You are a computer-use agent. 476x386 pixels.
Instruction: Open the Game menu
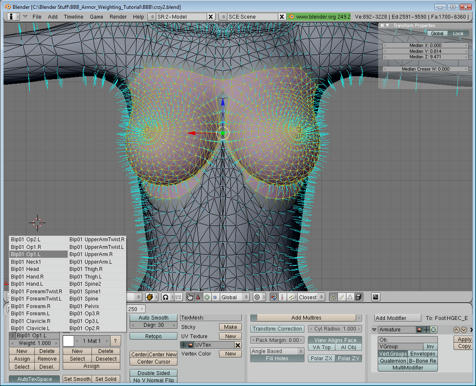click(x=96, y=17)
